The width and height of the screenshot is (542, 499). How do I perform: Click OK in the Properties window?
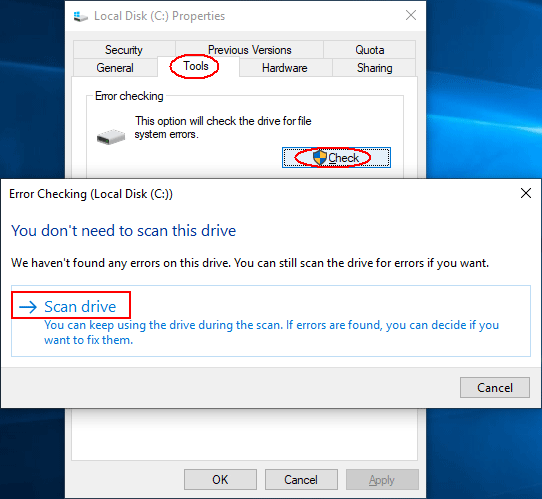(220, 480)
